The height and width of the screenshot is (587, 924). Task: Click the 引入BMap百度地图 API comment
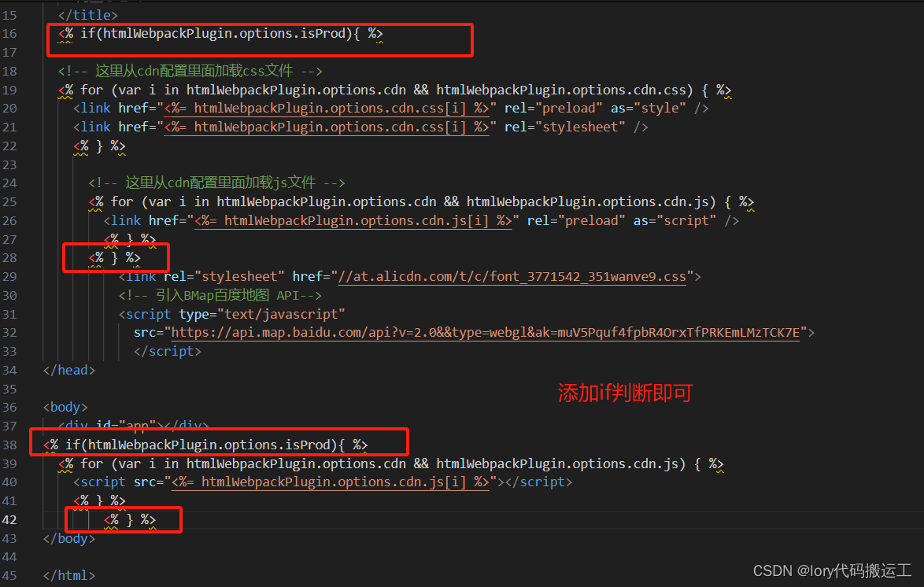click(x=220, y=295)
